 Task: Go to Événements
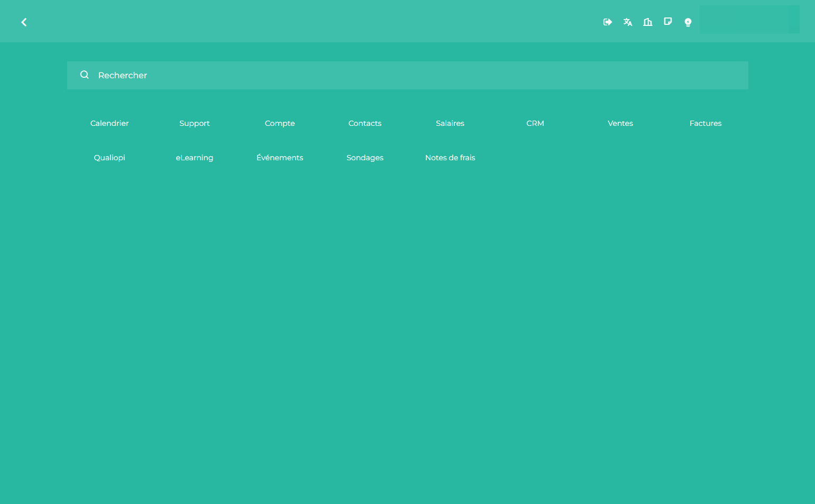pyautogui.click(x=280, y=158)
